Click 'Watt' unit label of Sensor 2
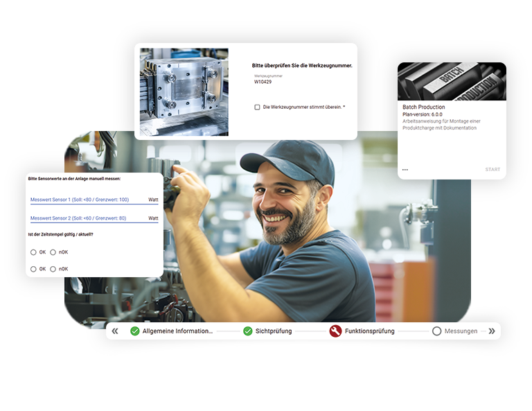Image resolution: width=532 pixels, height=411 pixels. pos(153,218)
